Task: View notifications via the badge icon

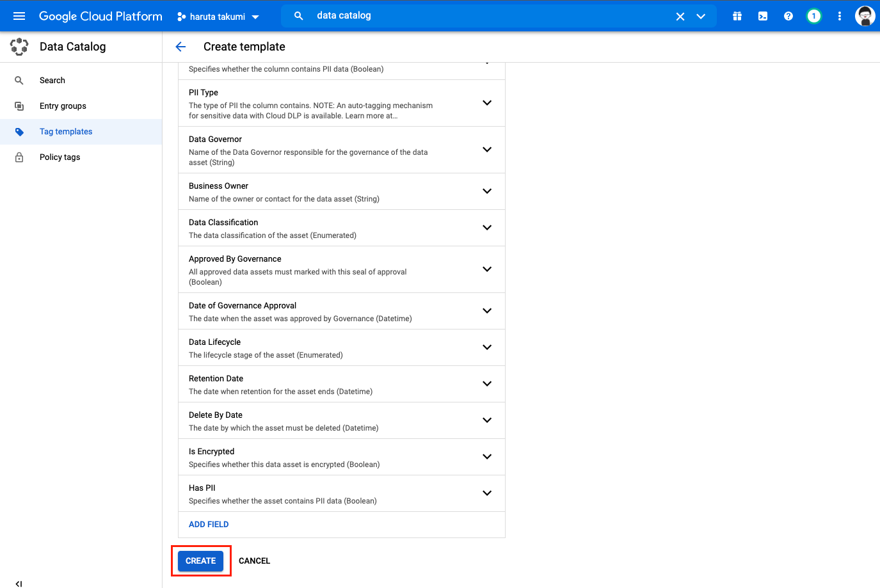Action: tap(813, 16)
